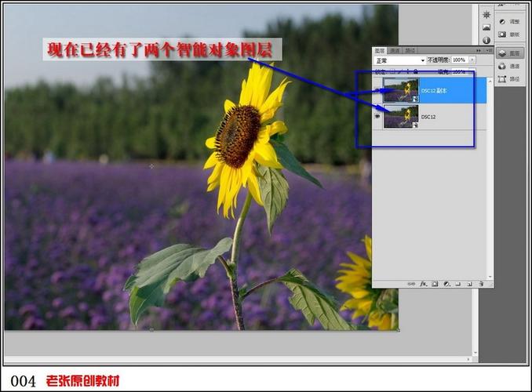
Task: Click the 不透明度 100% value field
Action: (460, 60)
